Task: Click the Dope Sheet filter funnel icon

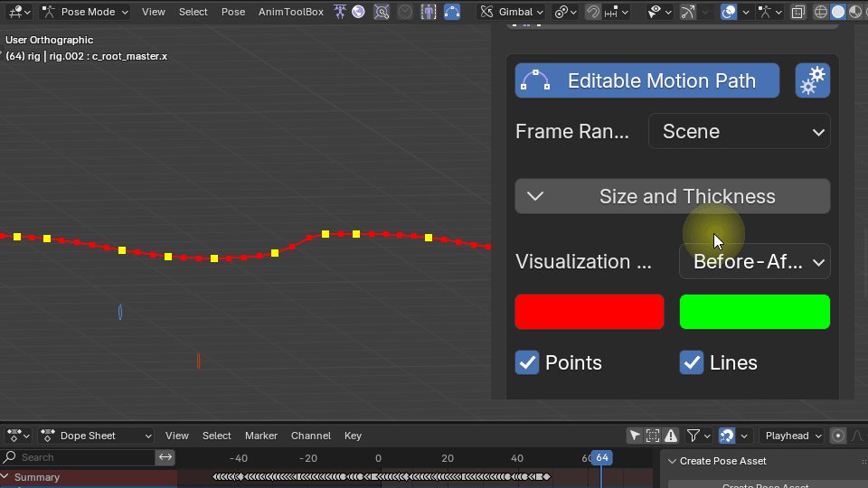Action: [x=693, y=436]
